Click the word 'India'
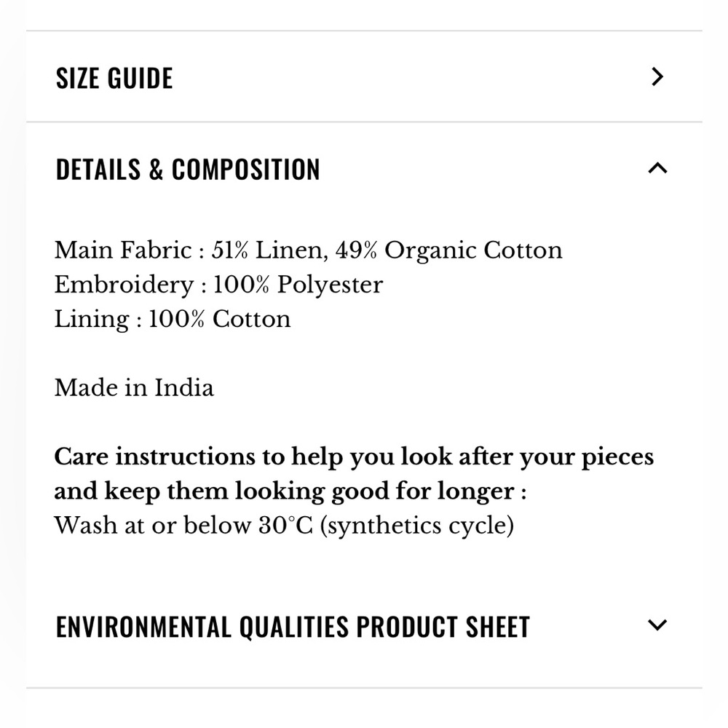This screenshot has height=728, width=728. point(184,388)
